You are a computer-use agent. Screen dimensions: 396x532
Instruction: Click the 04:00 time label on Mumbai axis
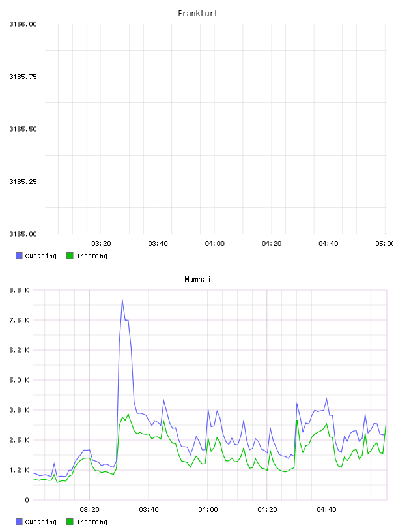(x=208, y=510)
